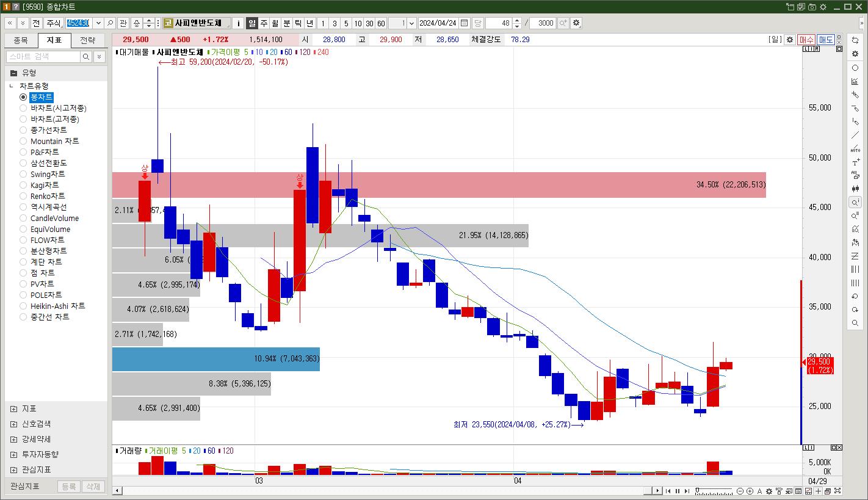Switch to the 종목 tab

coord(21,40)
